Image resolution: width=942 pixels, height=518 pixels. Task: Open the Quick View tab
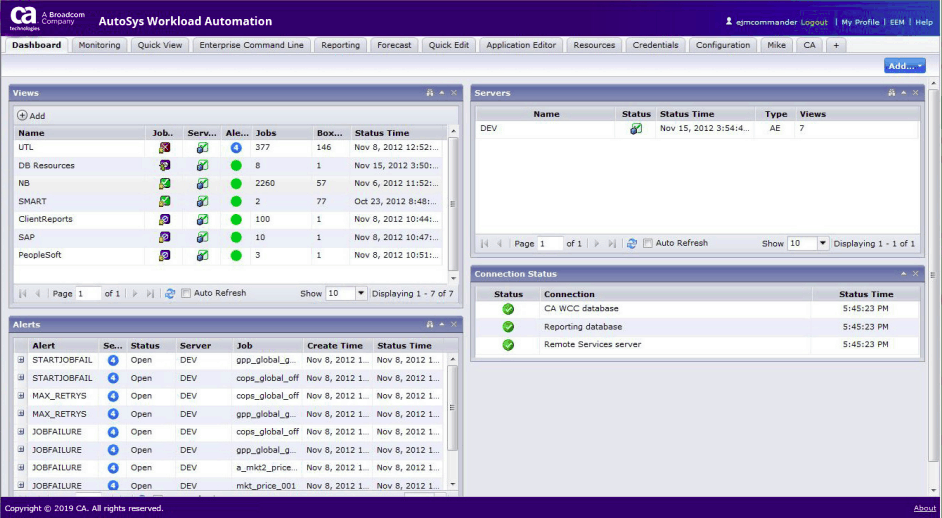[x=160, y=45]
